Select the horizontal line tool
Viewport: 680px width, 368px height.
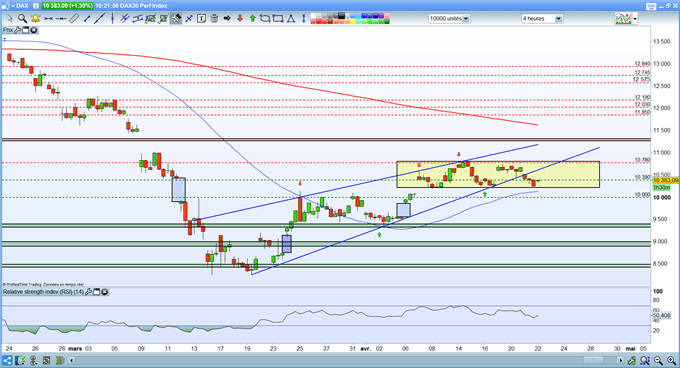click(48, 19)
